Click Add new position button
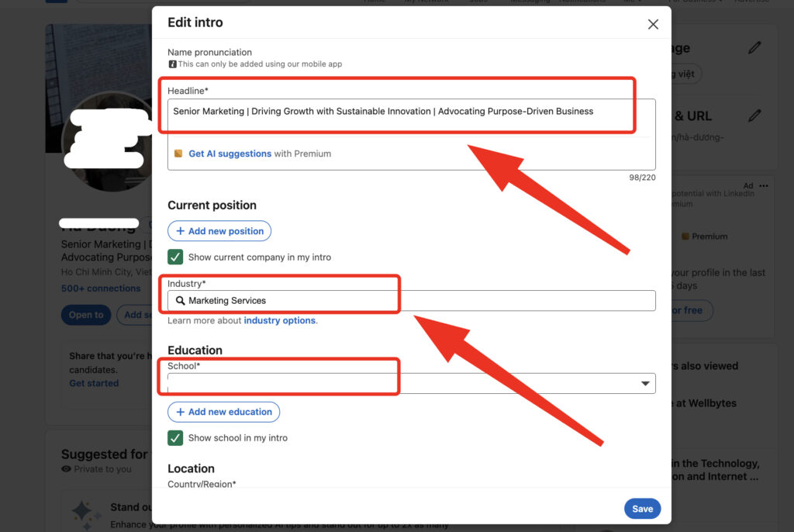 click(219, 231)
